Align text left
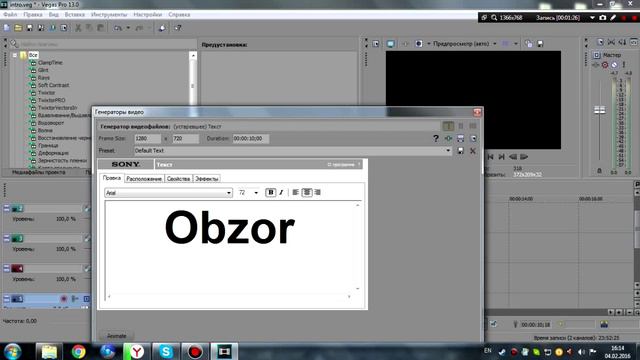Screen dimensions: 640x360 [x=296, y=193]
